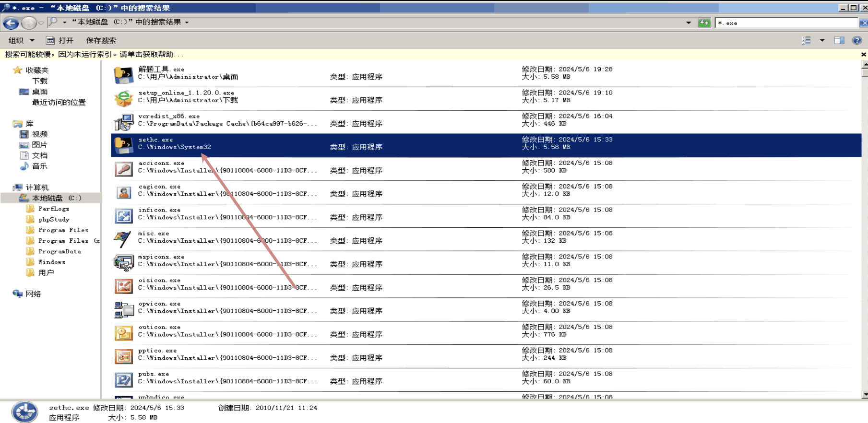Click the green refresh button beside address bar
The height and width of the screenshot is (423, 868).
(x=704, y=23)
